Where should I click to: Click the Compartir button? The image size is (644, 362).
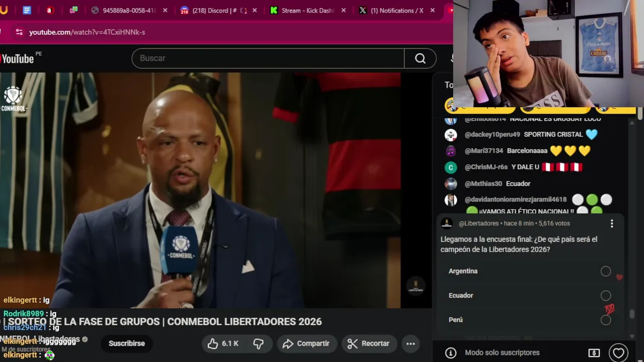[306, 343]
